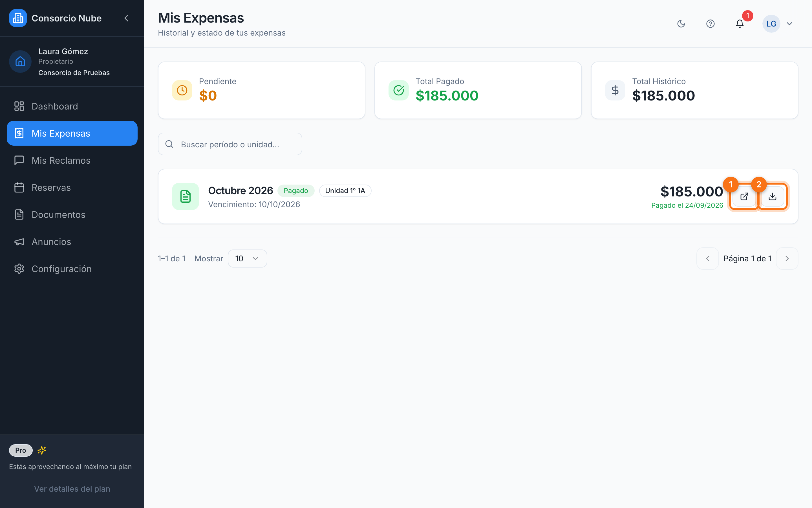Download the Octubre 2026 expense
The height and width of the screenshot is (508, 812).
click(x=773, y=196)
